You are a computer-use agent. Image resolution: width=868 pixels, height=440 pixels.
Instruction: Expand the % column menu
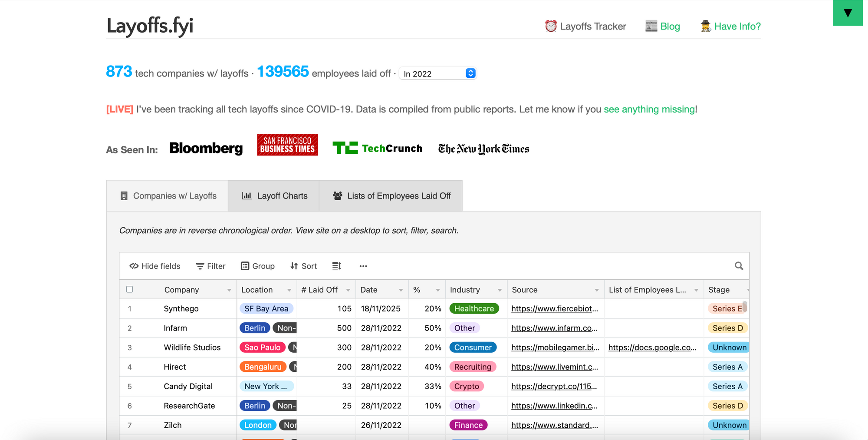[438, 290]
